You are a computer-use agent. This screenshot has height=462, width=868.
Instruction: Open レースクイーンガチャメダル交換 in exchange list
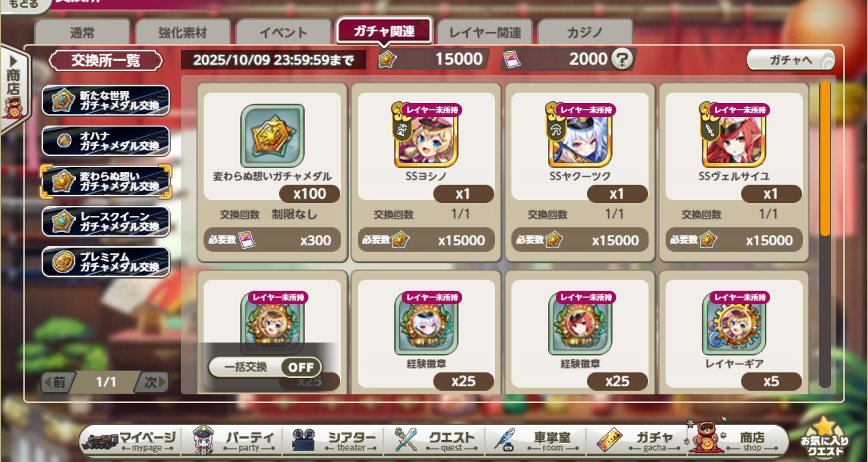(105, 221)
